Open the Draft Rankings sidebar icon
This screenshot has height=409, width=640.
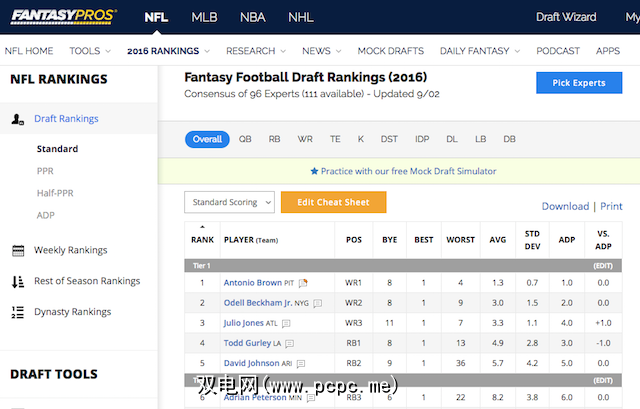[18, 119]
